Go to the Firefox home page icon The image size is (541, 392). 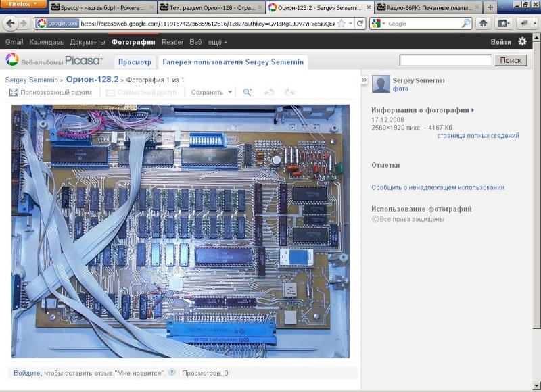pyautogui.click(x=484, y=23)
